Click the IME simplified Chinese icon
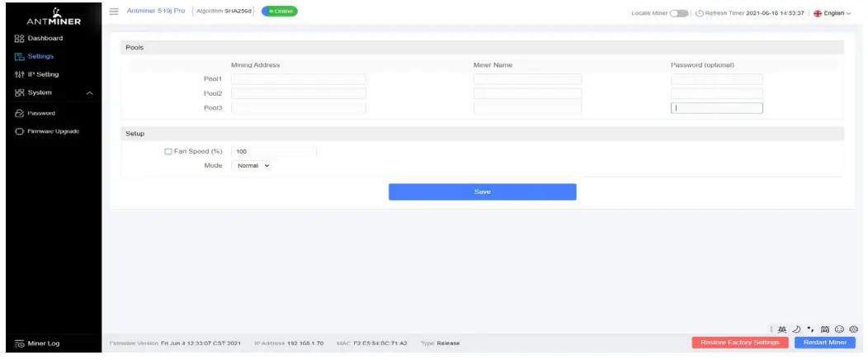 pyautogui.click(x=825, y=329)
